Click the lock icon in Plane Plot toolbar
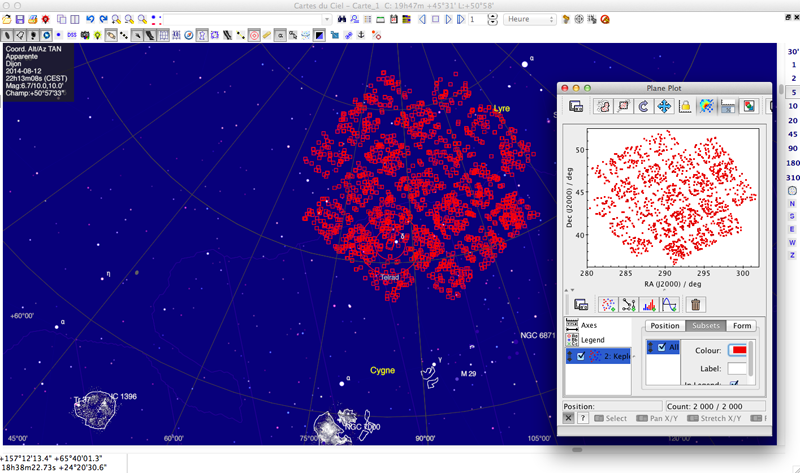Screen dimensions: 800x473 coord(686,106)
